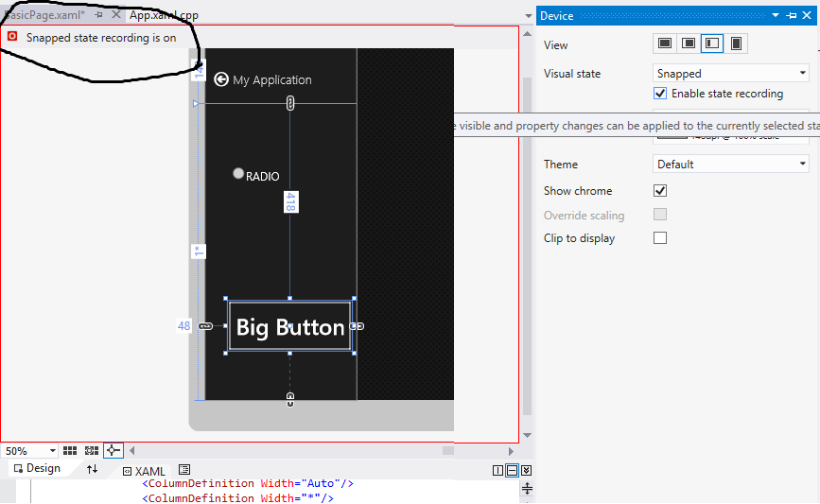The height and width of the screenshot is (504, 820).
Task: Click the snapped view layout icon
Action: 712,43
